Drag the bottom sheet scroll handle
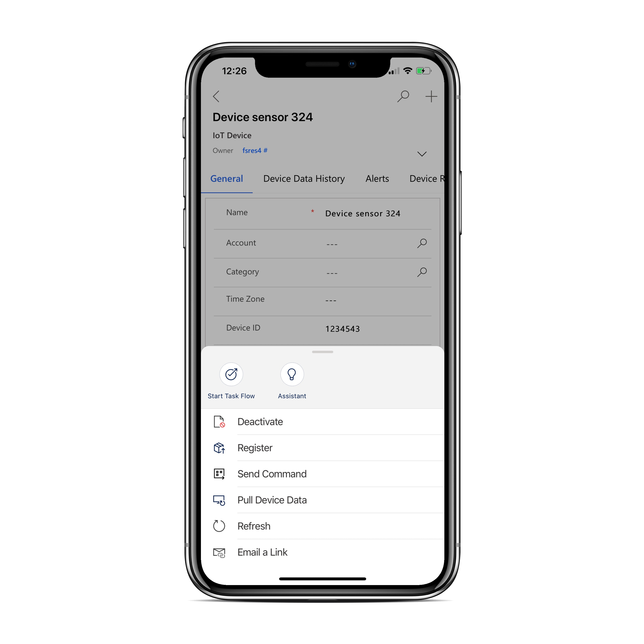 point(321,352)
